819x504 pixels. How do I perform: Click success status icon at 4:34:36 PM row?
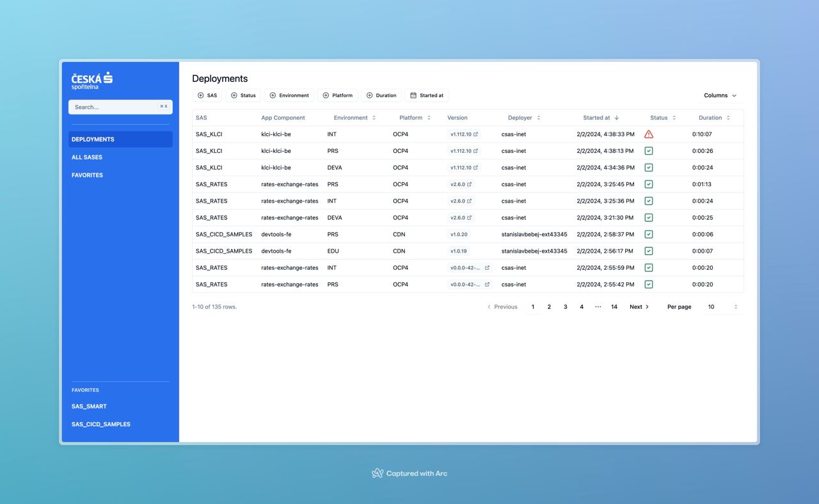point(649,168)
